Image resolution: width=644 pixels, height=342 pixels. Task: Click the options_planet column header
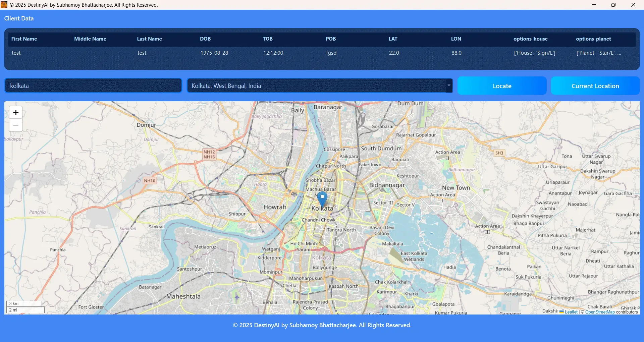coord(593,39)
